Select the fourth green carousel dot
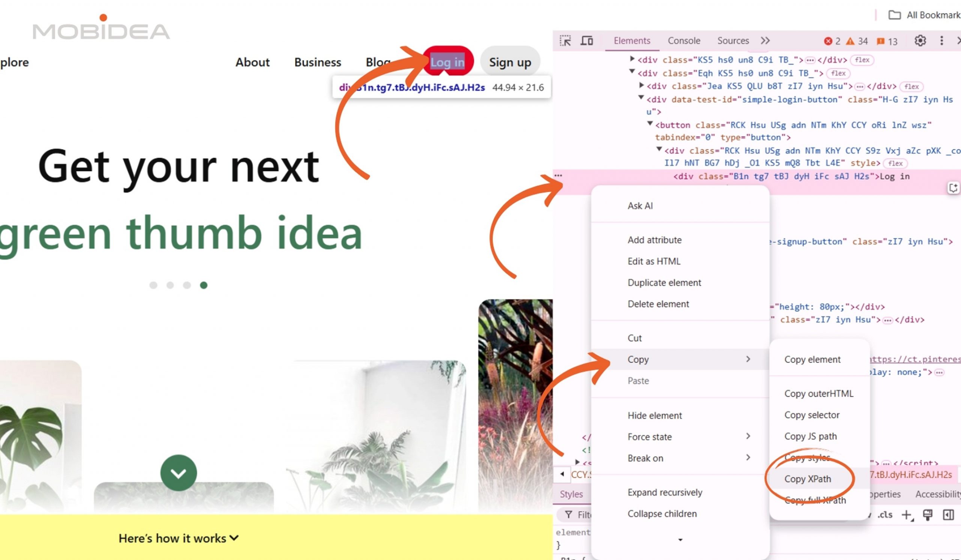Viewport: 961px width, 560px height. pyautogui.click(x=203, y=285)
